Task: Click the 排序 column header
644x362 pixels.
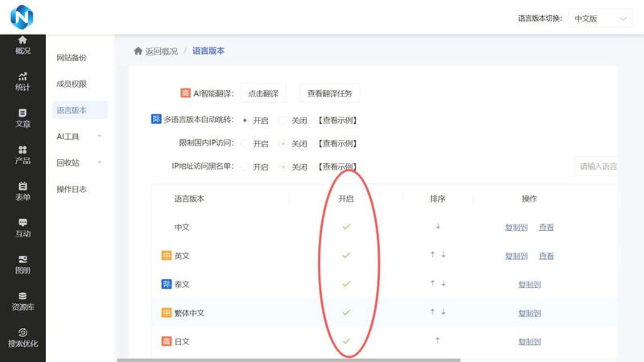Action: pyautogui.click(x=437, y=199)
